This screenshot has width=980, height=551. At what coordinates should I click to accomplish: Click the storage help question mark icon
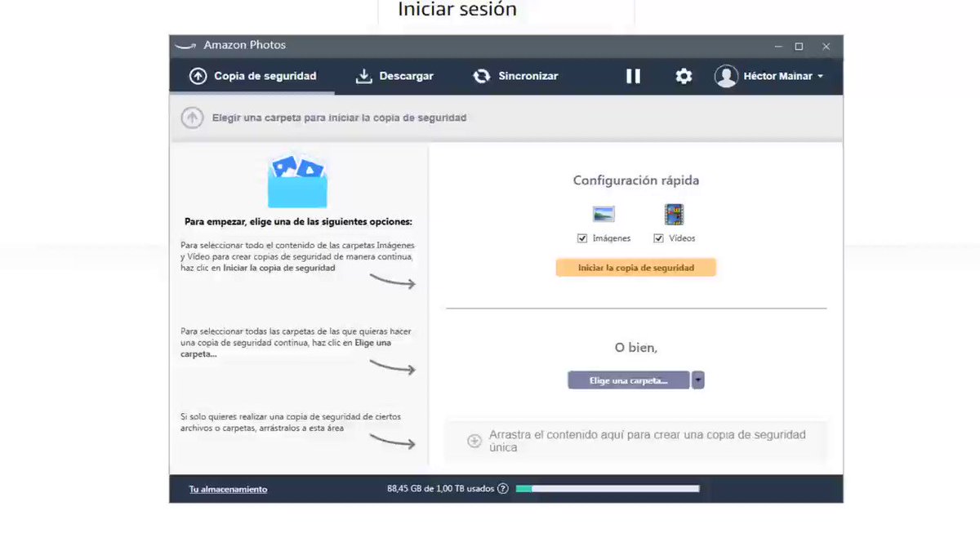click(503, 489)
